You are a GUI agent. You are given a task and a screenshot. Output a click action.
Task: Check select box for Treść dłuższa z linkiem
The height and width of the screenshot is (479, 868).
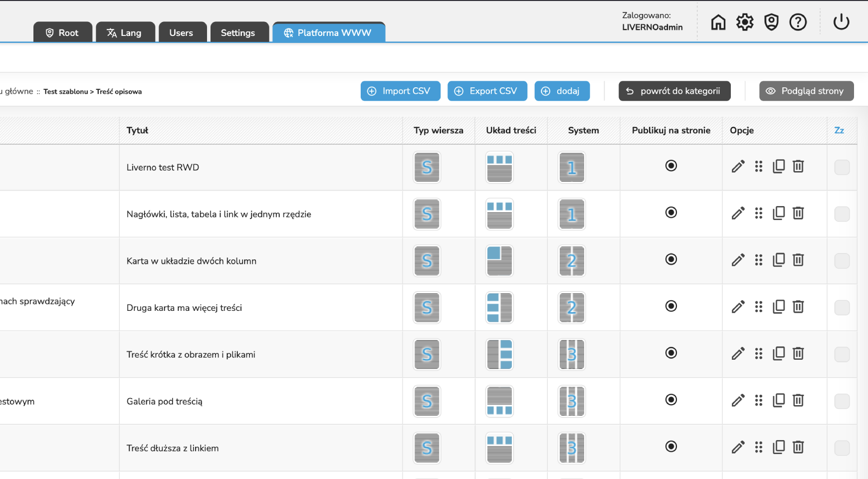[x=842, y=448]
